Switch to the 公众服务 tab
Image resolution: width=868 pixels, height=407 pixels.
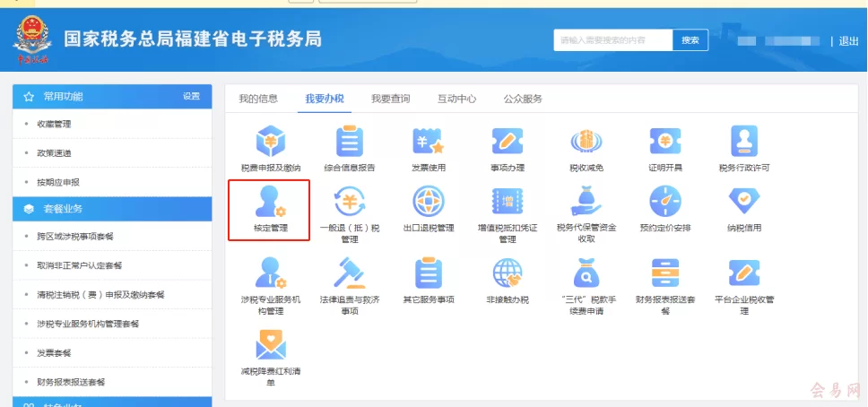pyautogui.click(x=523, y=99)
